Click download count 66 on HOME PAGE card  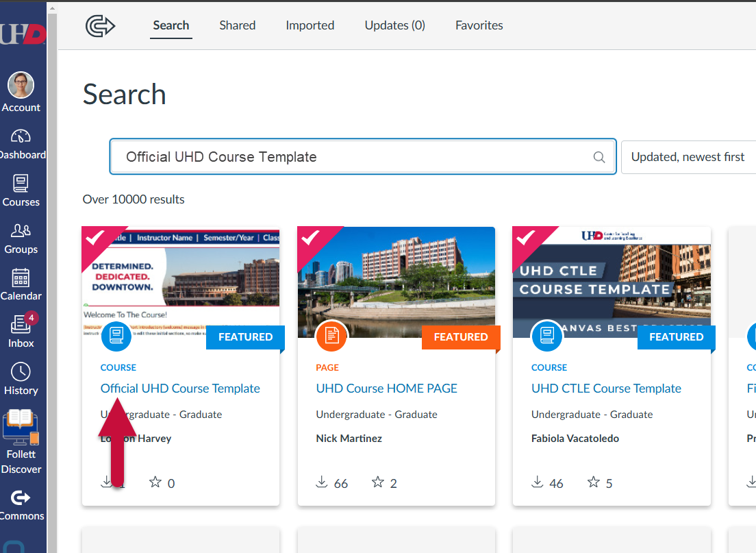(341, 484)
